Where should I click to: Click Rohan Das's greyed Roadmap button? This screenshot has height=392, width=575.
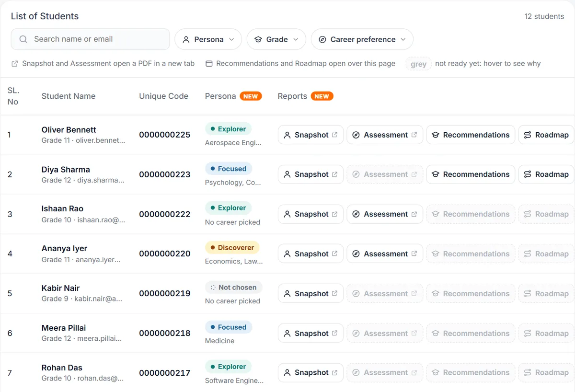tap(546, 373)
